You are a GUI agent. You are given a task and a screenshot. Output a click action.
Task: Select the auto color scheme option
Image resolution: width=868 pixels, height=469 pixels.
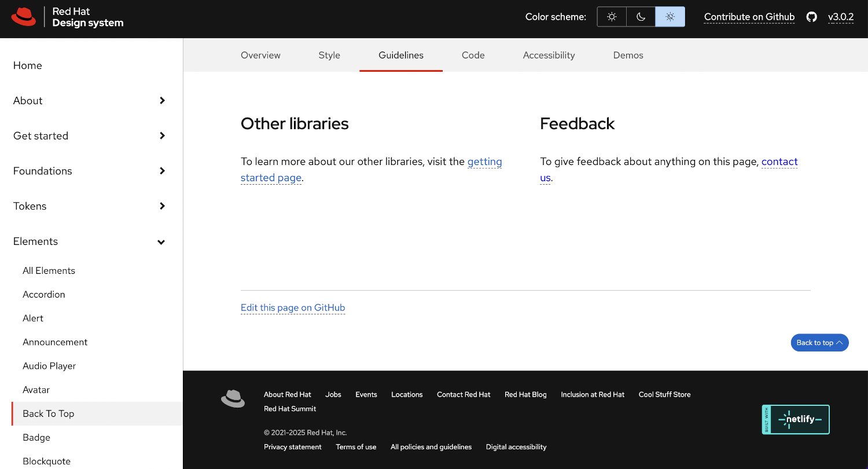(670, 17)
